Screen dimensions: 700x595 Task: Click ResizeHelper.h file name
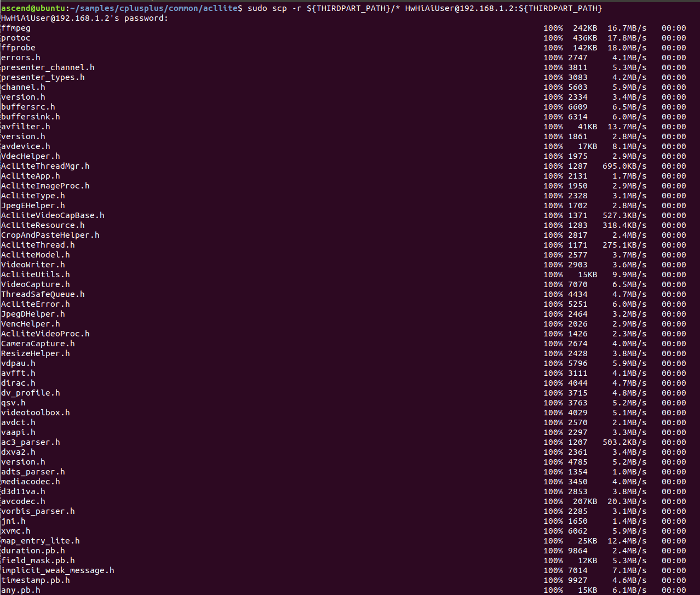coord(36,353)
